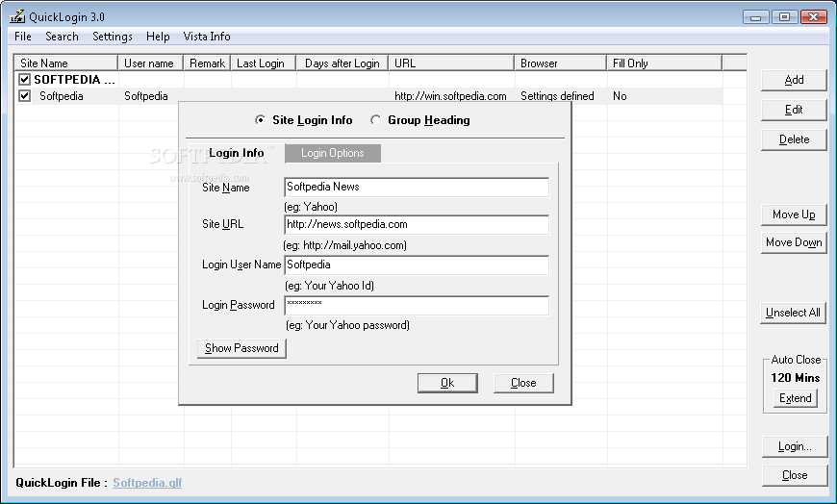Click the Fill Only column header
The width and height of the screenshot is (837, 504).
point(664,63)
